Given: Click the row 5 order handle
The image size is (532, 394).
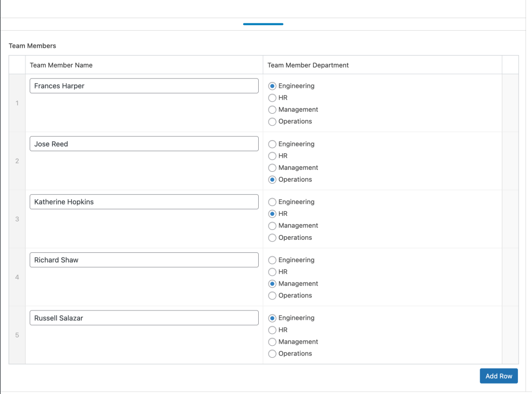Looking at the screenshot, I should pyautogui.click(x=17, y=335).
